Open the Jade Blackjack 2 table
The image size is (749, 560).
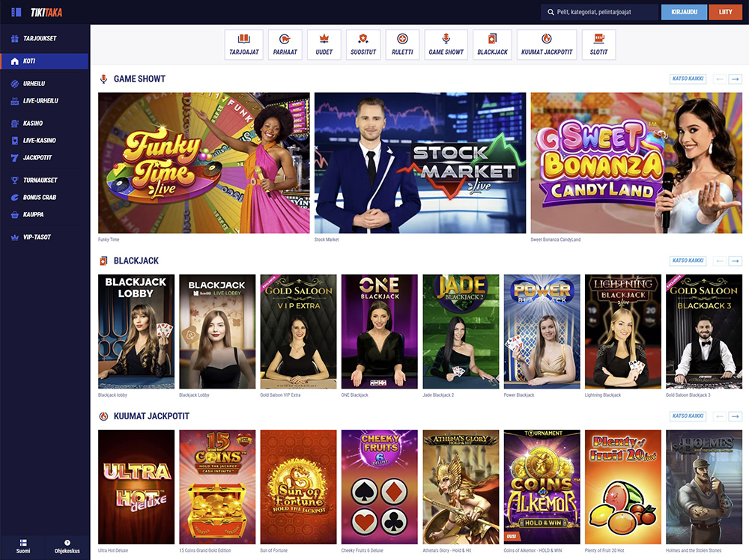pos(461,332)
